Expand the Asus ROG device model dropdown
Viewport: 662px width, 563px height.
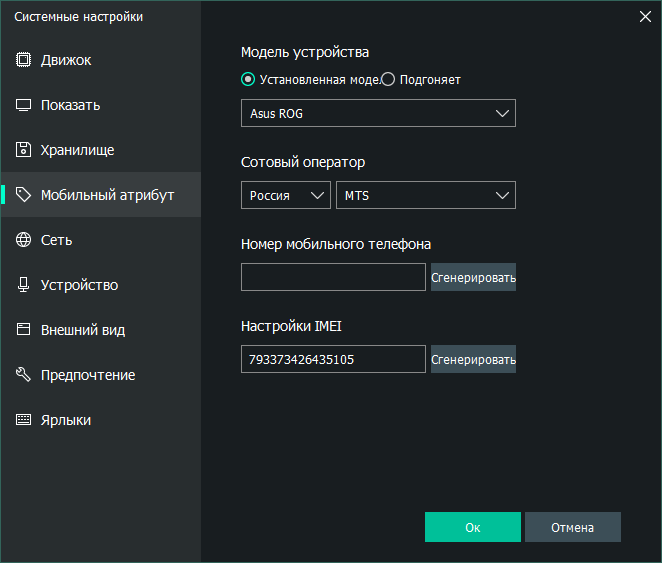point(378,113)
